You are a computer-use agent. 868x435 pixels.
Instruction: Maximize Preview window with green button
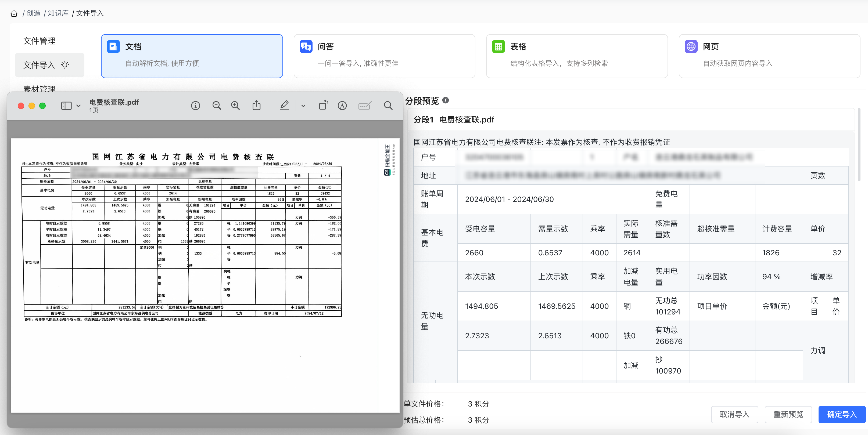tap(42, 106)
